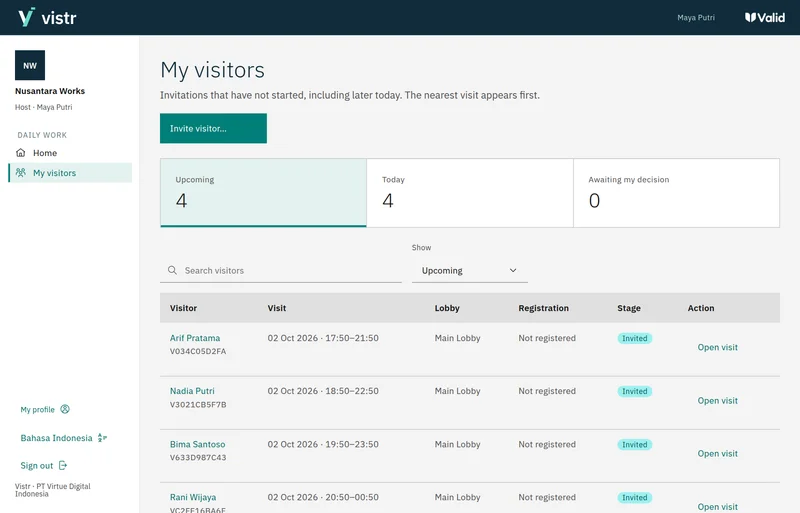Click the Invited badge for Bima Santoso
This screenshot has height=513, width=800.
(x=635, y=445)
